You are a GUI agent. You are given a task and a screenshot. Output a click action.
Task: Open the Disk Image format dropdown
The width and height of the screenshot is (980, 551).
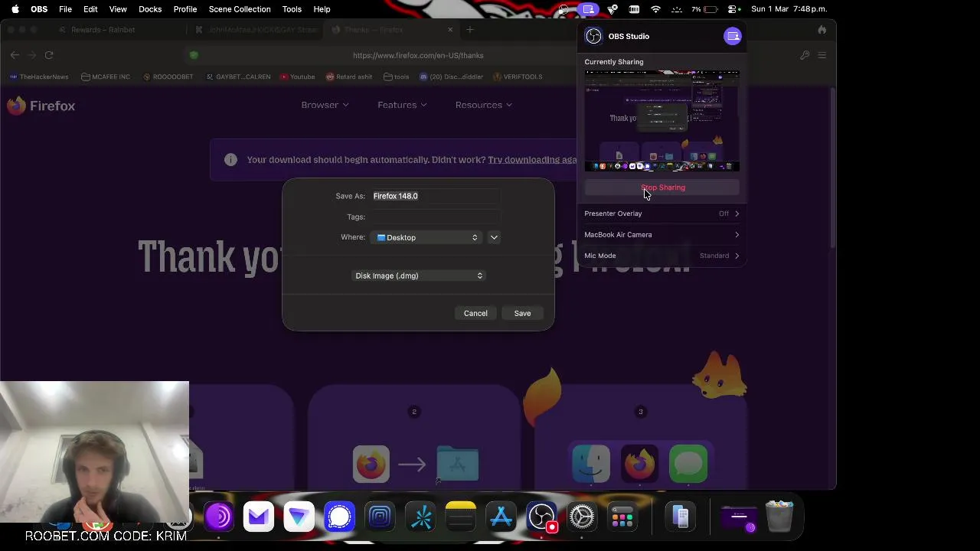pos(419,275)
